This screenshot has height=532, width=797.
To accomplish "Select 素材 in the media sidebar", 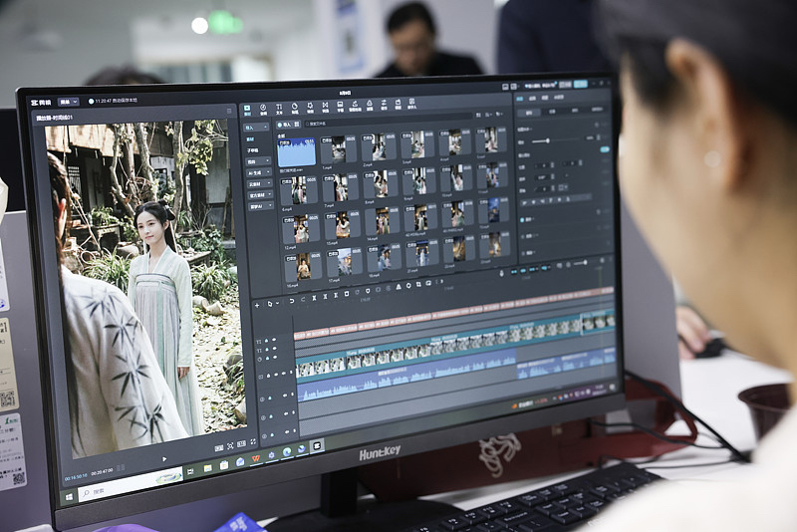I will point(251,138).
